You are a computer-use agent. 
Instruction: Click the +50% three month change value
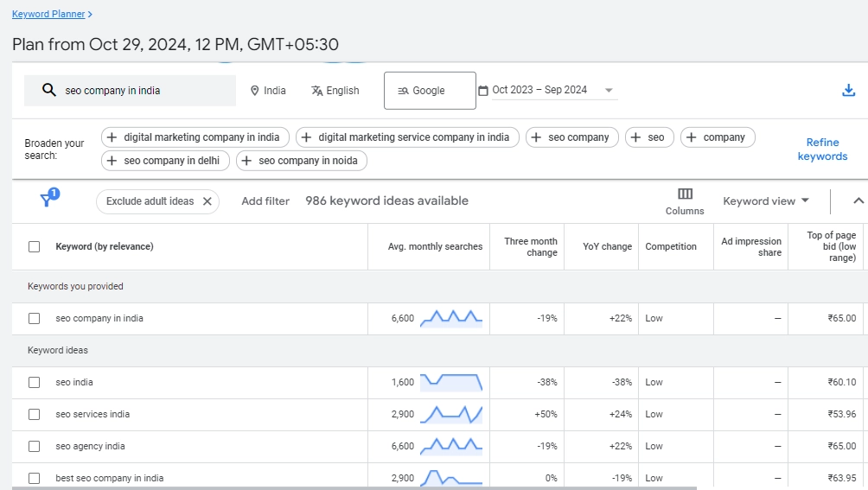546,415
